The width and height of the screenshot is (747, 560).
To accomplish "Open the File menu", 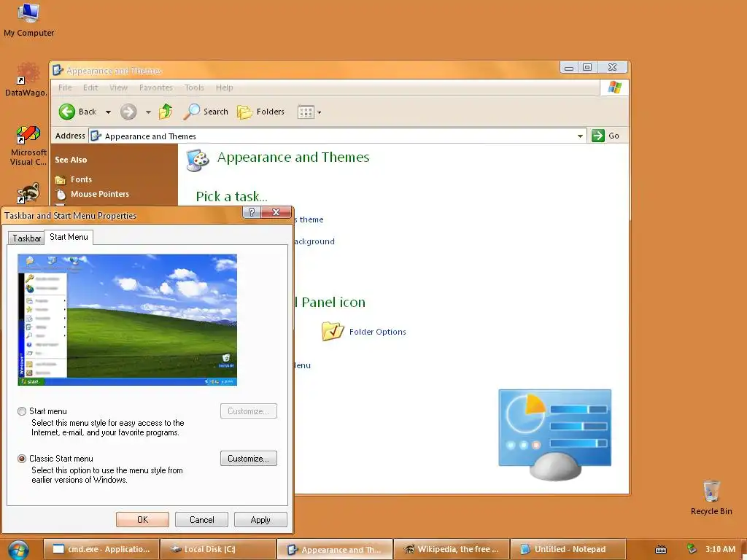I will [65, 87].
